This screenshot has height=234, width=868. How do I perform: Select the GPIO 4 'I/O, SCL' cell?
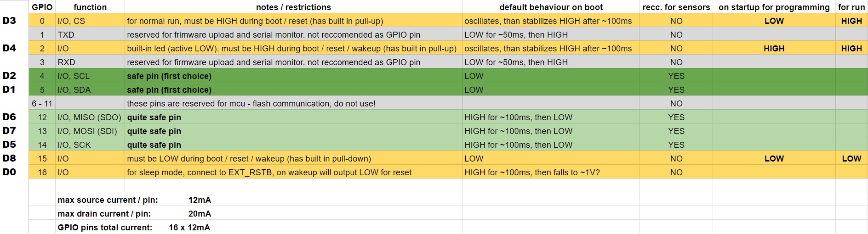tap(90, 76)
